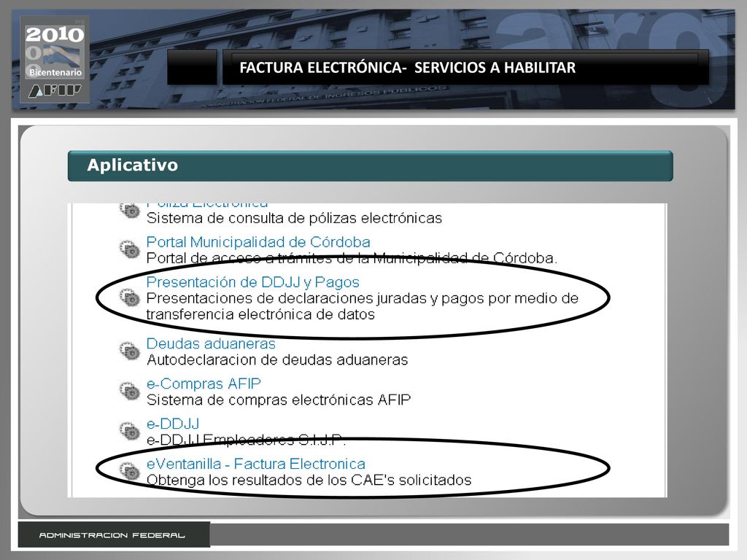
Task: Click gear icon beside e-Compras AFIP
Action: click(x=129, y=391)
